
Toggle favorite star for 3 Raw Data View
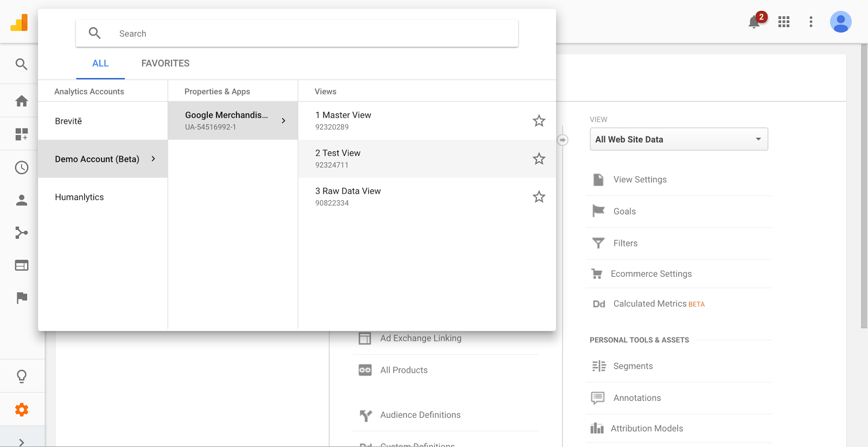(x=539, y=197)
